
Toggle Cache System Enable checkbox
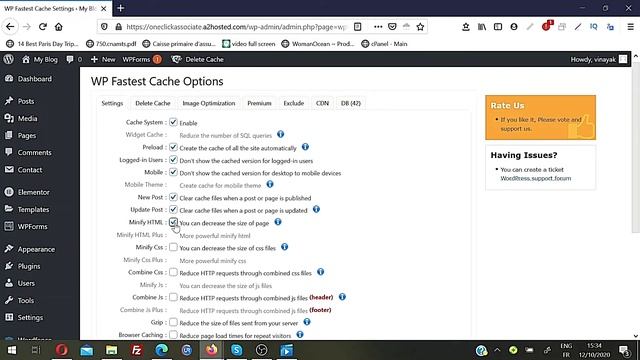click(173, 122)
